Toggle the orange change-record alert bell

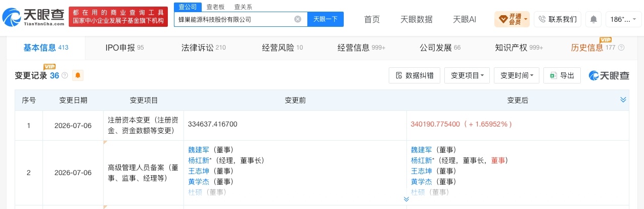78,75
